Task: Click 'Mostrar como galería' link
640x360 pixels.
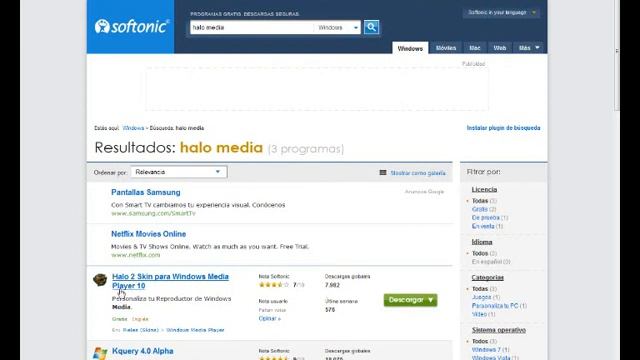Action: pyautogui.click(x=418, y=173)
